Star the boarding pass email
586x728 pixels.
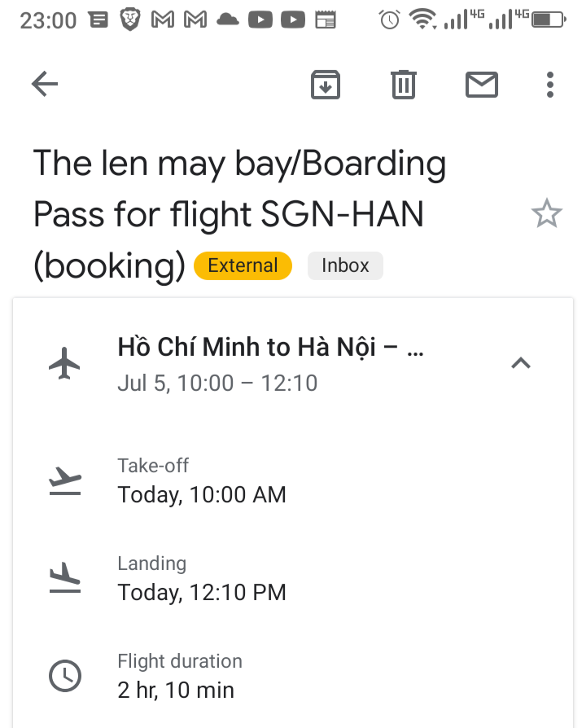546,215
